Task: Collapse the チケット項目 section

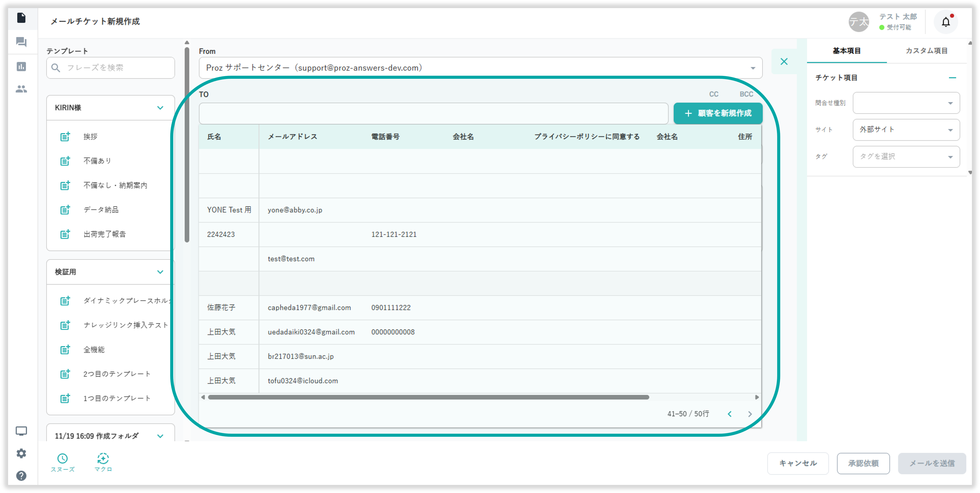Action: coord(952,77)
